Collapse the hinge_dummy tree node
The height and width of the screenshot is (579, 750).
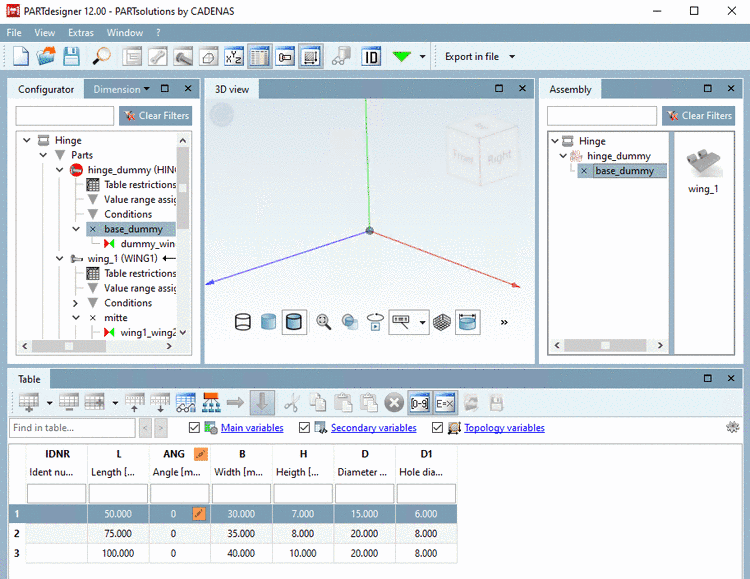[x=59, y=170]
